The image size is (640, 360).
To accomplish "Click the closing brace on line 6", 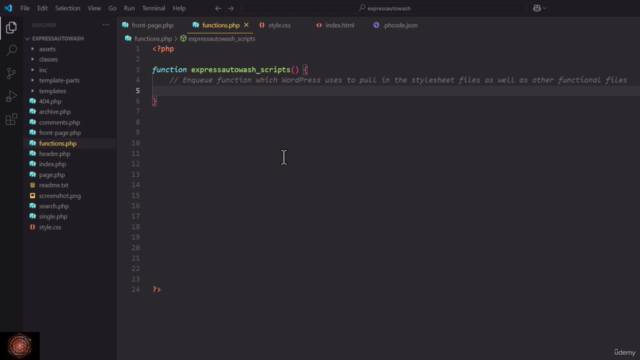I will click(x=154, y=101).
